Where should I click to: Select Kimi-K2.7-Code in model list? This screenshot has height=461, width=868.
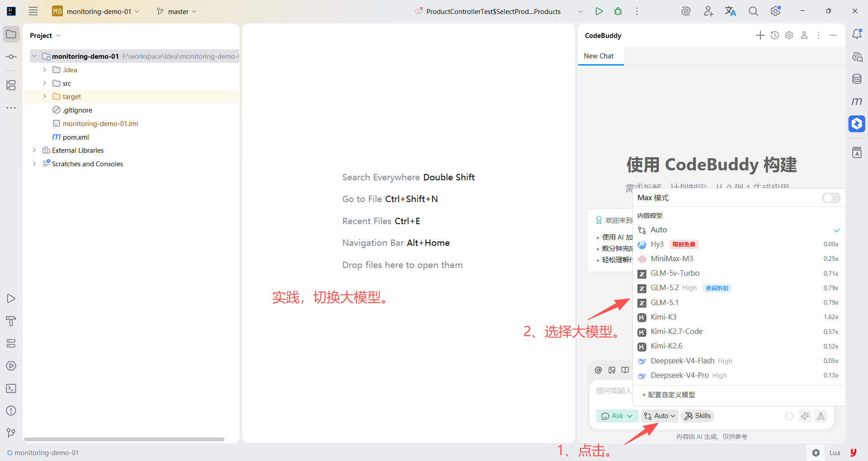point(739,332)
